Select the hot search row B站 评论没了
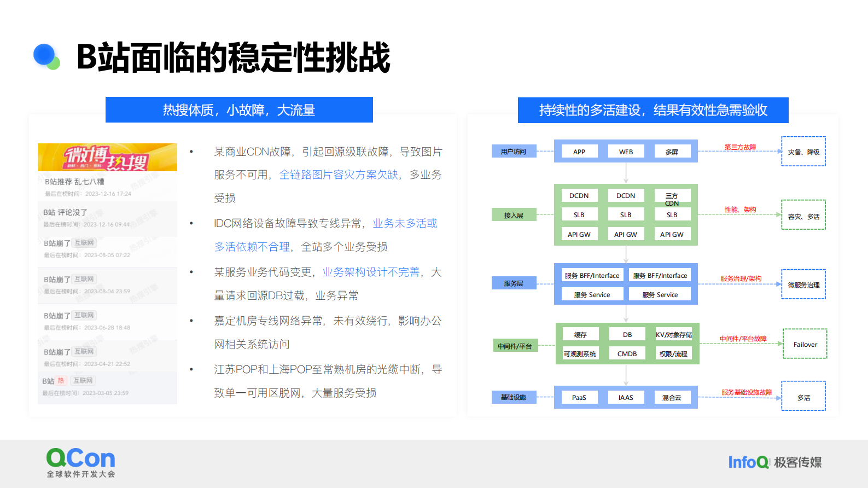Image resolution: width=868 pixels, height=488 pixels. 107,218
